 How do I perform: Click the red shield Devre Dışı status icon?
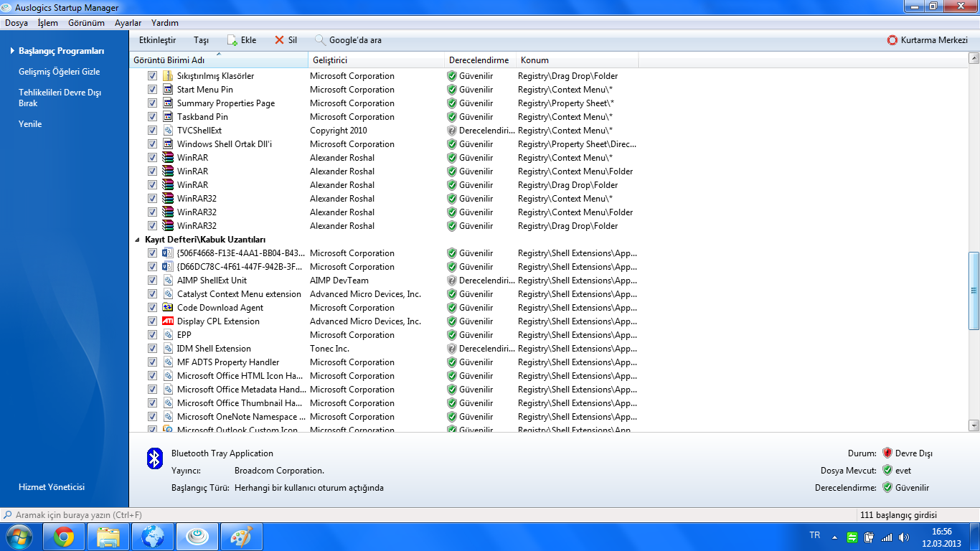coord(887,453)
